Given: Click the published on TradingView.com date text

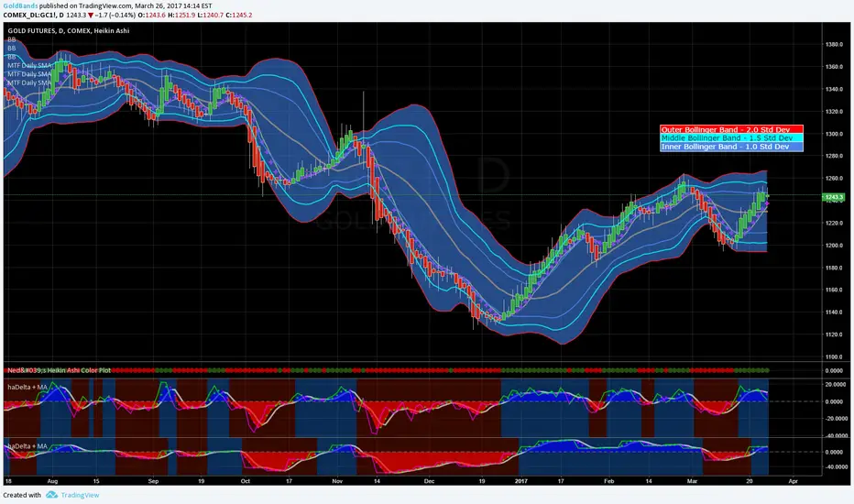Looking at the screenshot, I should click(126, 5).
